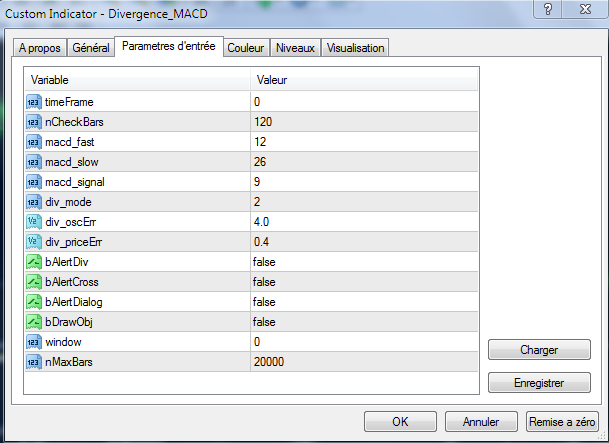Click the integer icon beside timeFrame

(x=34, y=101)
